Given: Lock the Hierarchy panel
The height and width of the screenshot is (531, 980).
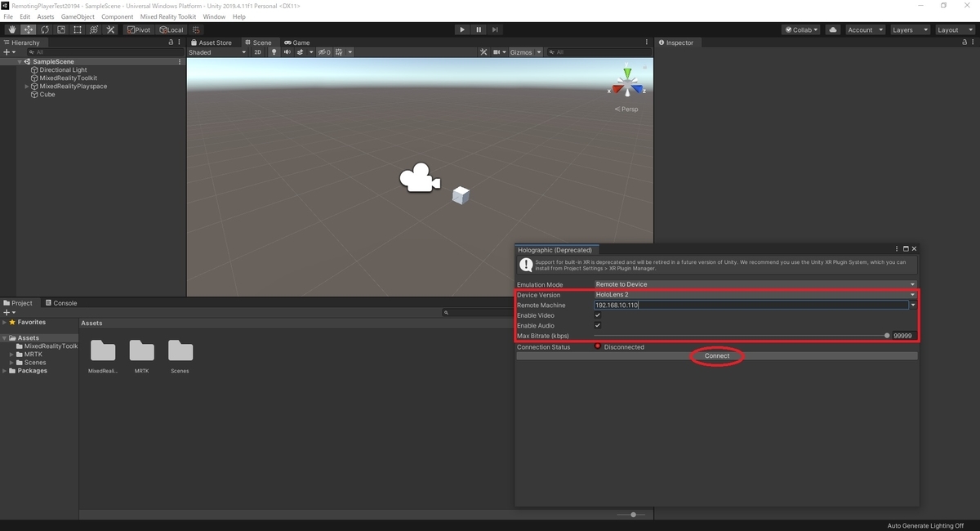Looking at the screenshot, I should click(171, 42).
